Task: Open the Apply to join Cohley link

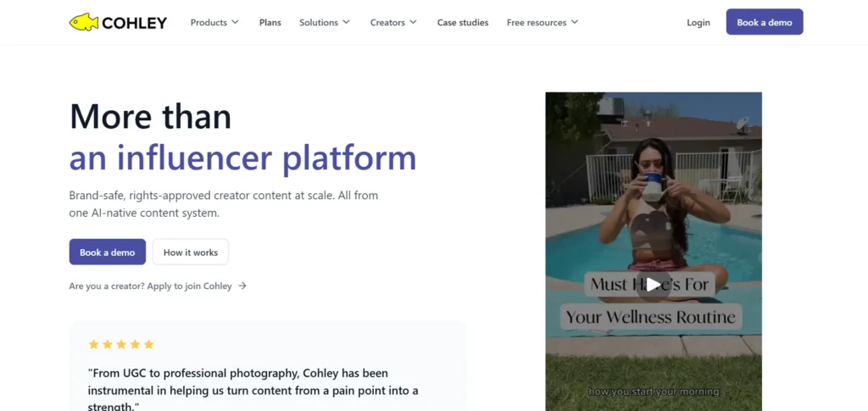Action: coord(158,286)
